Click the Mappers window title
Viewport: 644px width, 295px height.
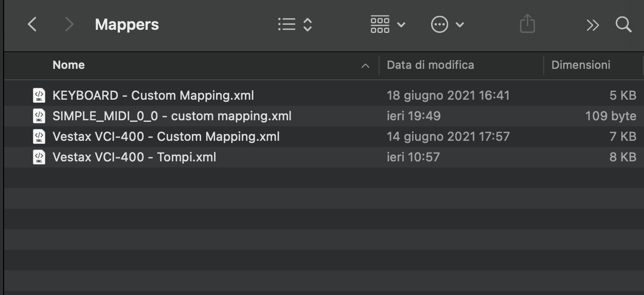(x=127, y=25)
